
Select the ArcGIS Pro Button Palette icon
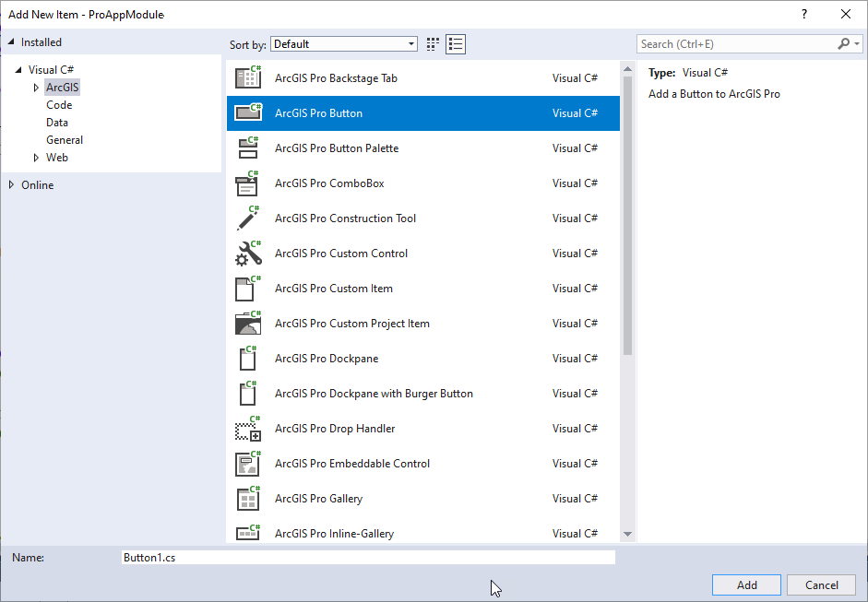[247, 148]
